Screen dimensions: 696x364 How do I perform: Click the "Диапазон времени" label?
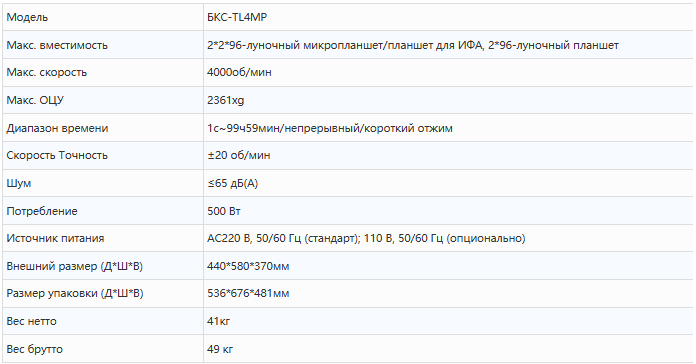57,128
